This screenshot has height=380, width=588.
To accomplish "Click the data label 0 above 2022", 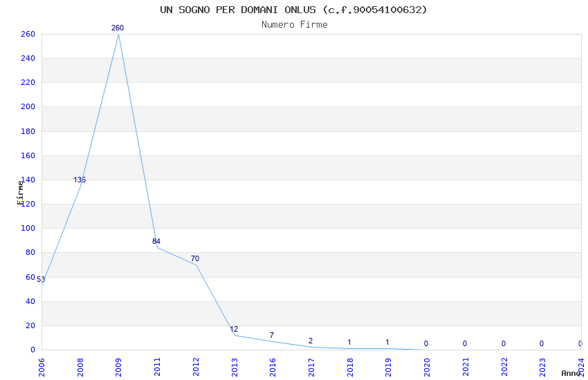I will (503, 343).
